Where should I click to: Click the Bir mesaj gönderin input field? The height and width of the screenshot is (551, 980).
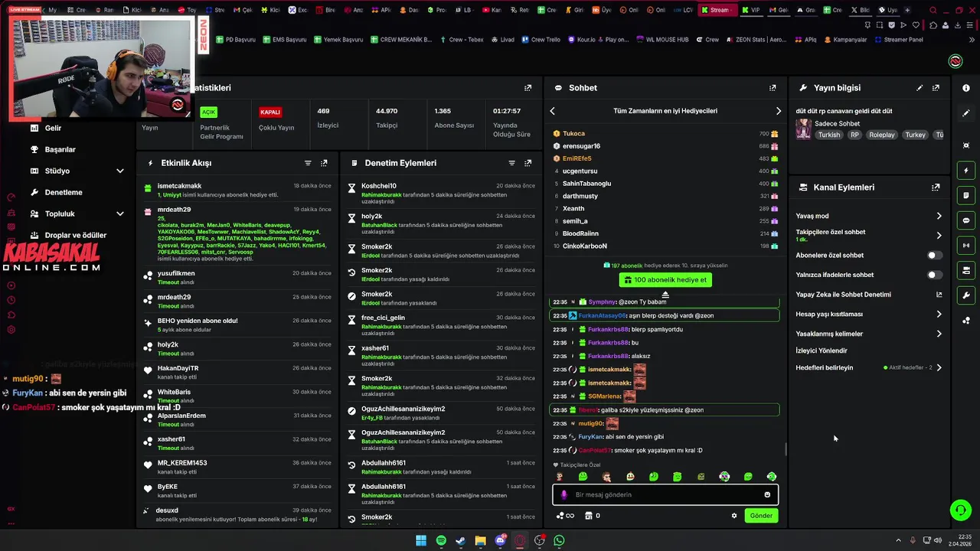665,495
